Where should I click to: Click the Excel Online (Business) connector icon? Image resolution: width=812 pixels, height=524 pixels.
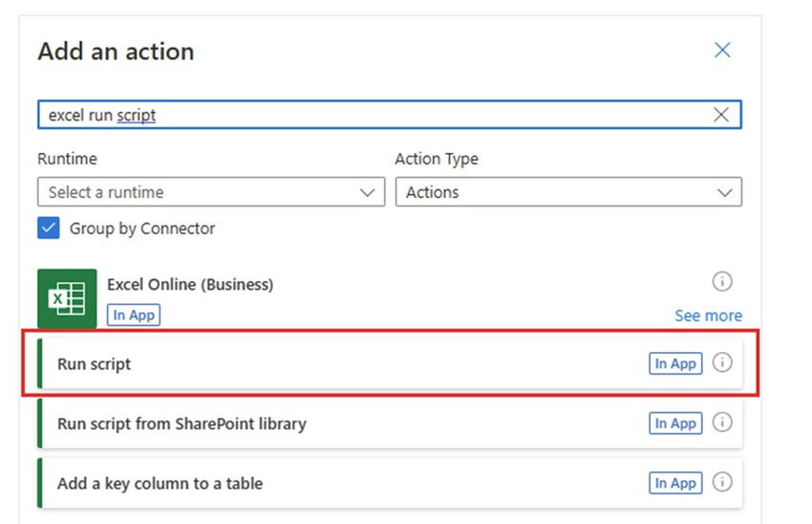(67, 298)
